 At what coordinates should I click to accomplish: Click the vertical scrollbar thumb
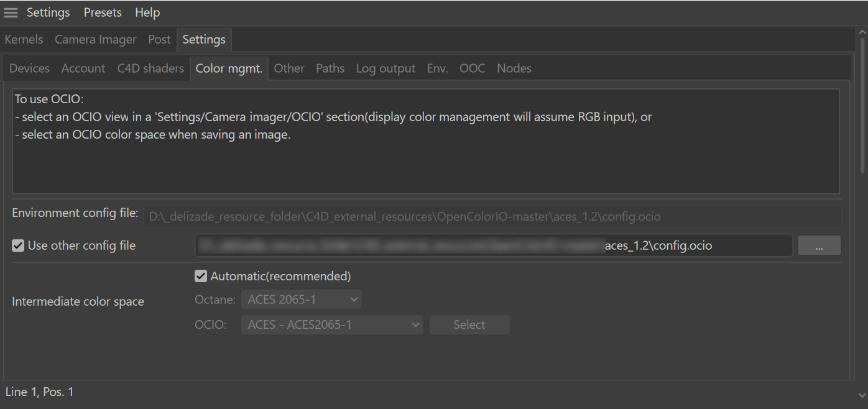click(862, 106)
